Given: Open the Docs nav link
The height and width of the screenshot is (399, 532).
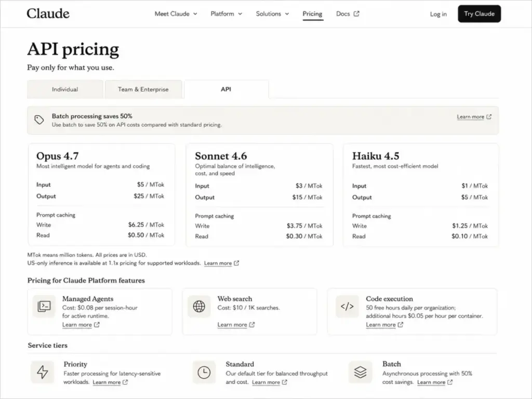Looking at the screenshot, I should (x=348, y=14).
